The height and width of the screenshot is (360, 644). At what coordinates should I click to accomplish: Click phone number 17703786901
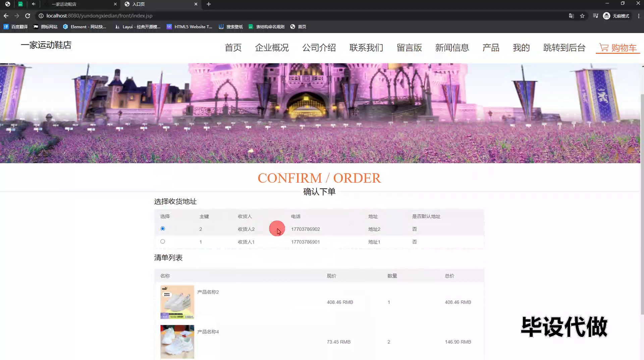click(305, 242)
